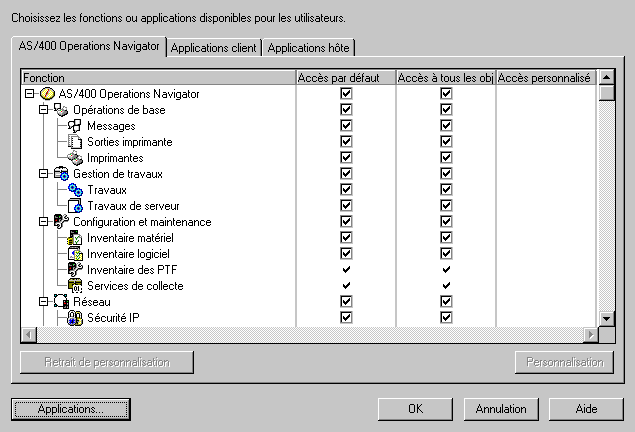Click the AS/400 Operations Navigator root tree icon

click(x=47, y=94)
